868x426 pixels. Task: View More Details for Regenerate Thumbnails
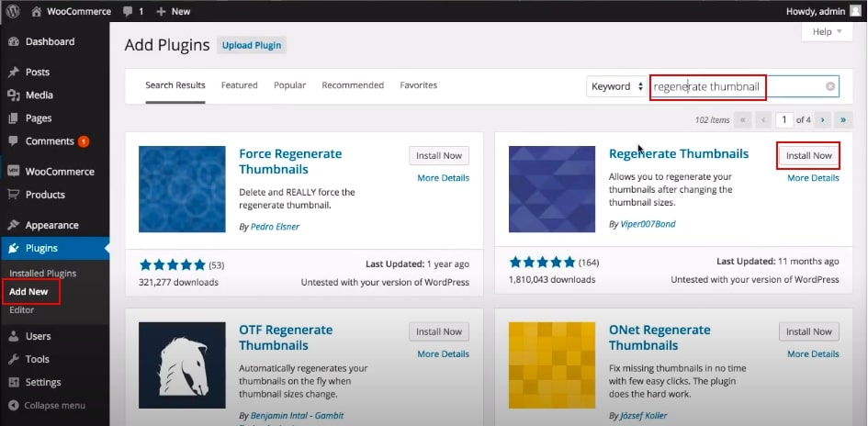813,177
